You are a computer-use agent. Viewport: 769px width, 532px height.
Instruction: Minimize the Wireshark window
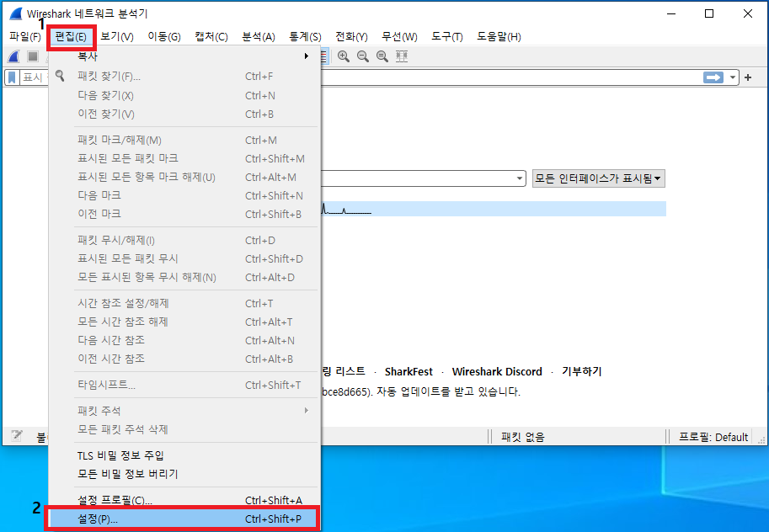tap(671, 13)
